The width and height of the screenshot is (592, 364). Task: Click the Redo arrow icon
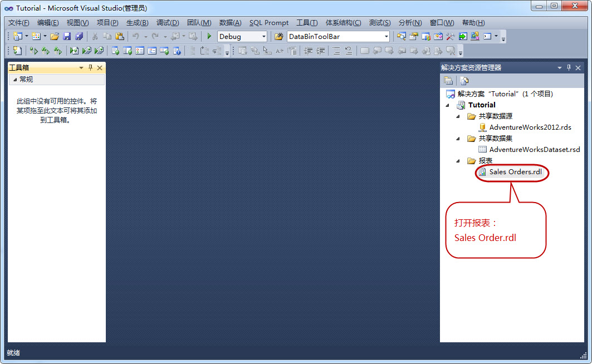click(155, 36)
